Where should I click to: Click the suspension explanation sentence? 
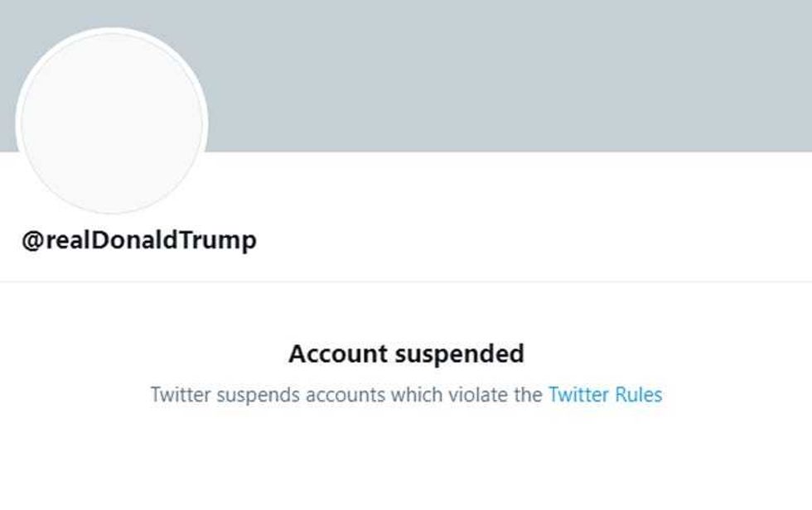[x=406, y=396]
